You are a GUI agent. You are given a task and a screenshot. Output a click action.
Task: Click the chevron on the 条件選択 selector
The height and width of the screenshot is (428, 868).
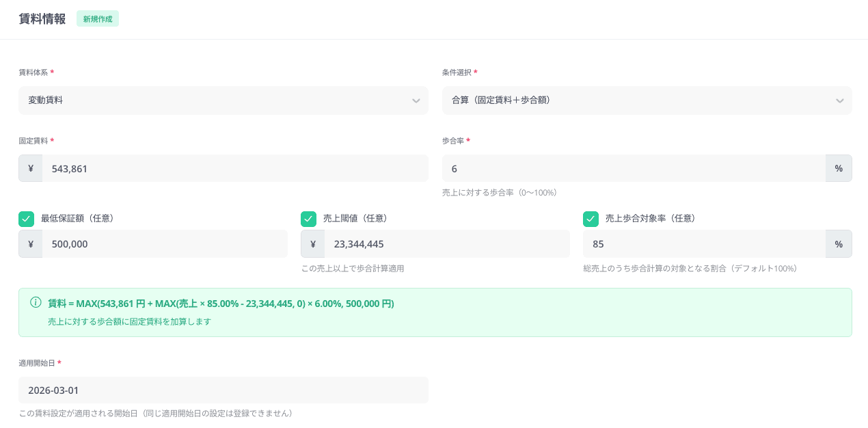(x=840, y=100)
